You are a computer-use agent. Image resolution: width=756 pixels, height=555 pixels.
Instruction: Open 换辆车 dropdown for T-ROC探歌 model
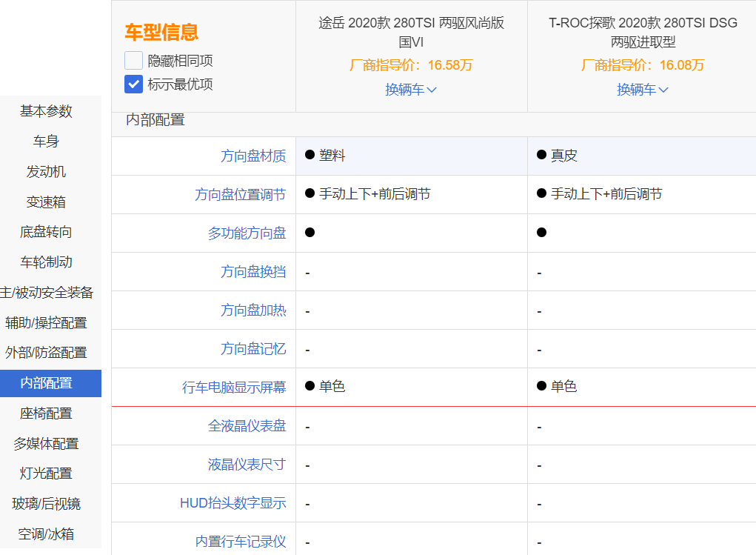pyautogui.click(x=643, y=90)
